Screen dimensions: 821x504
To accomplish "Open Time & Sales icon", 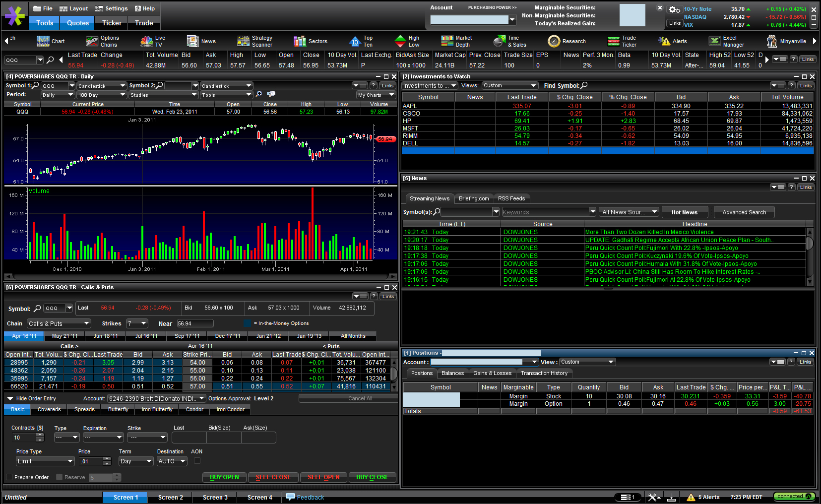I will coord(500,41).
